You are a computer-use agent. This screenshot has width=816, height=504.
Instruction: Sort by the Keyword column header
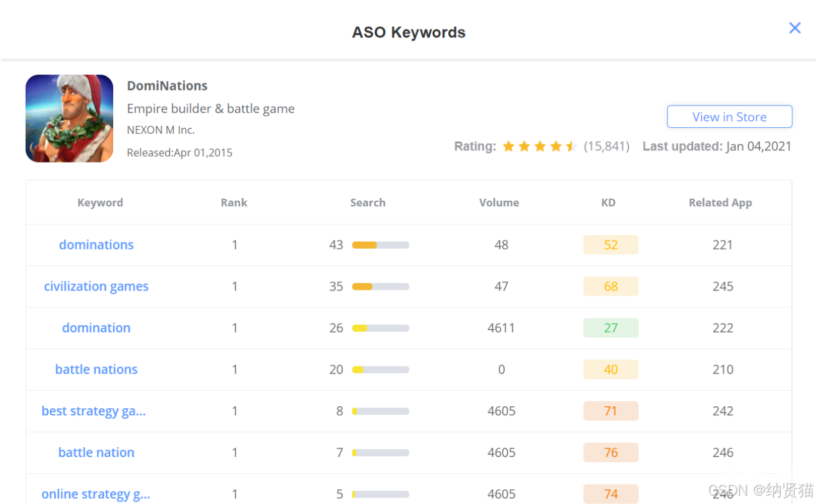pyautogui.click(x=100, y=203)
